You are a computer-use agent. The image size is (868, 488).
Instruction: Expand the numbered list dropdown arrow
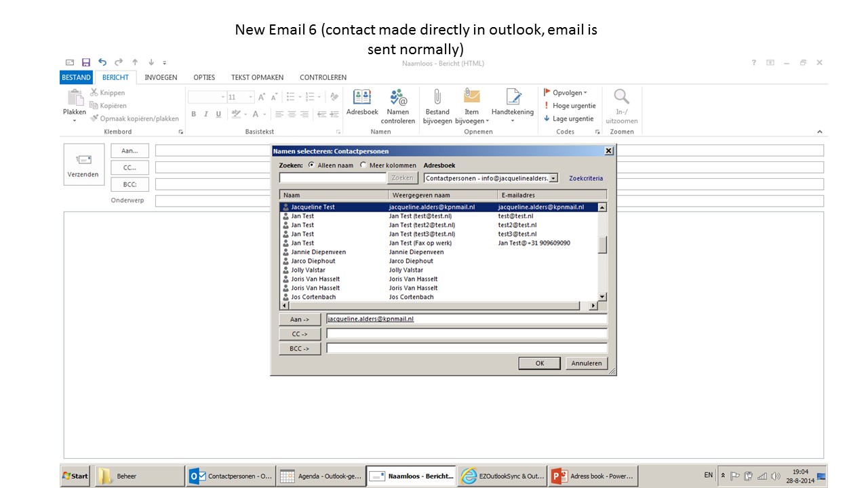tap(318, 97)
